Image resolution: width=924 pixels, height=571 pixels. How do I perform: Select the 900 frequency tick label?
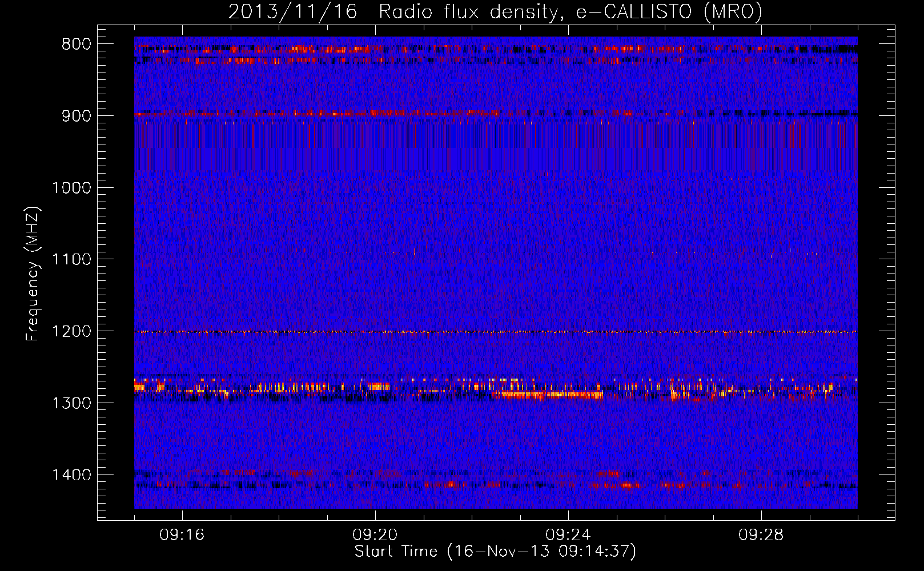[77, 116]
